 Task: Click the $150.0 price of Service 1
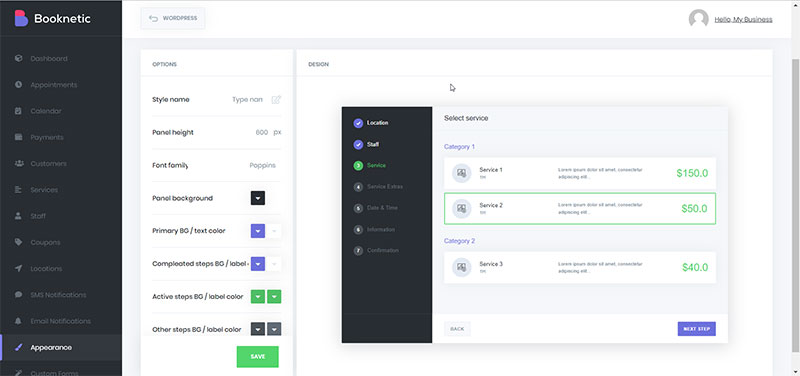tap(692, 173)
